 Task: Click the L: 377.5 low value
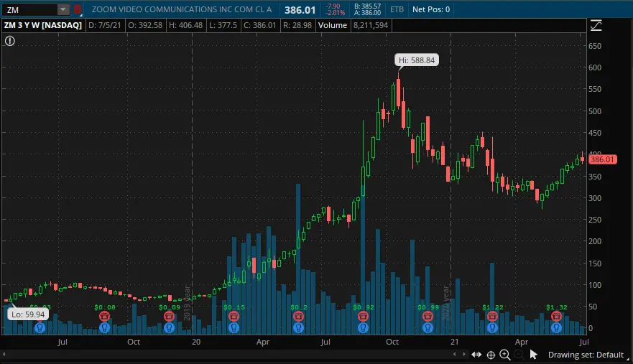point(223,25)
